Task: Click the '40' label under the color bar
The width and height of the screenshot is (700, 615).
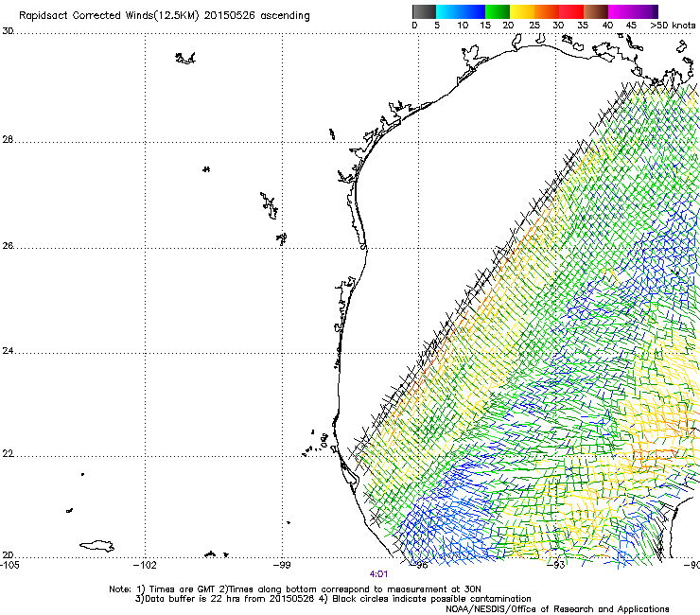Action: tap(607, 26)
